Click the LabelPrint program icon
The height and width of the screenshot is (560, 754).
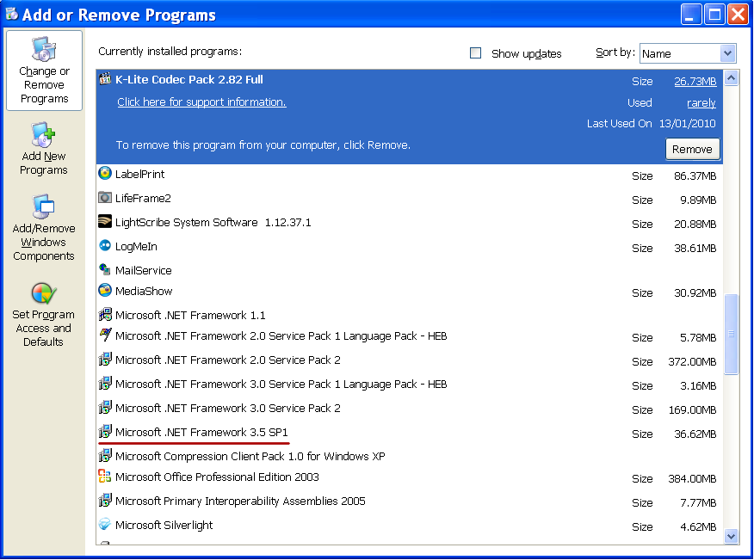point(105,174)
